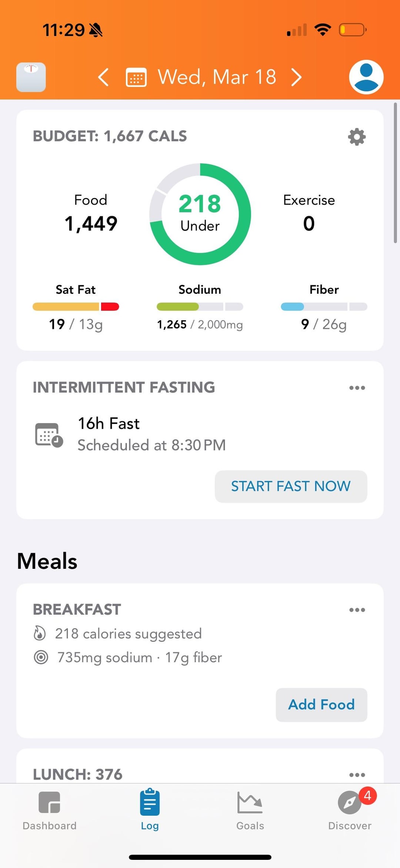
Task: Switch to the Log tab
Action: coord(150,808)
